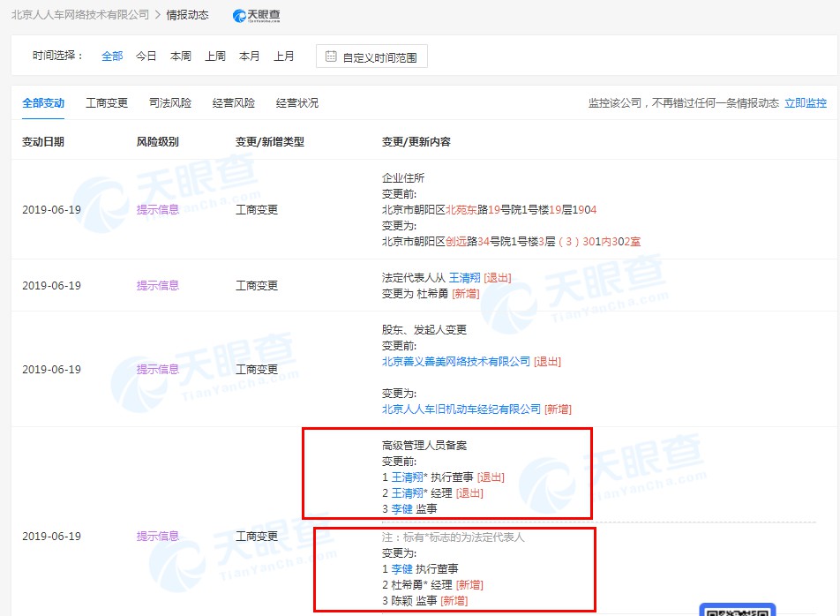The width and height of the screenshot is (840, 616).
Task: Select 全部 time filter
Action: point(112,56)
